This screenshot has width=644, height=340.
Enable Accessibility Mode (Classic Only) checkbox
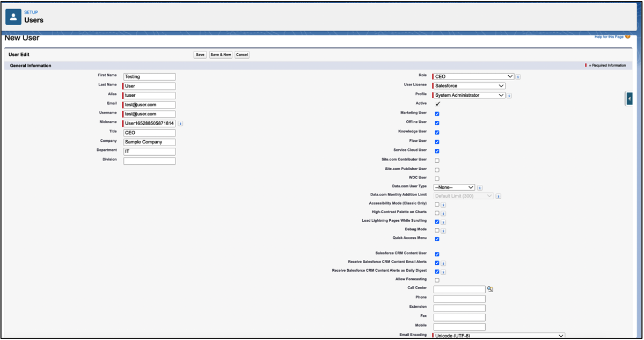437,205
